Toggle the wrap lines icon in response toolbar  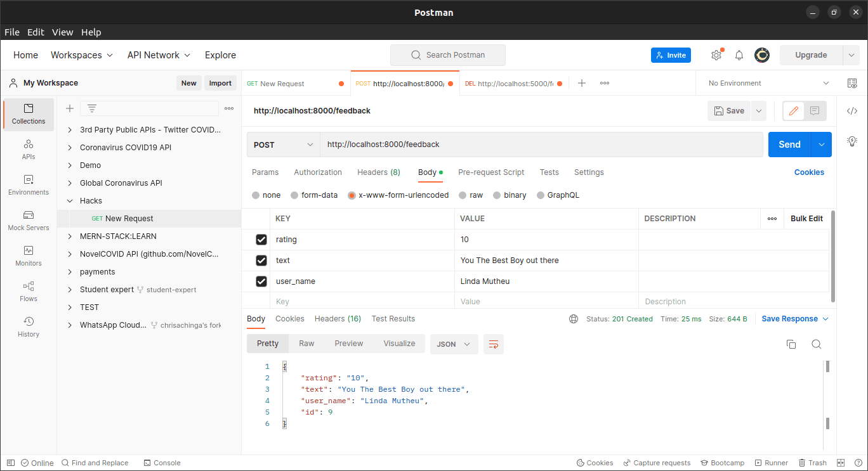[494, 344]
